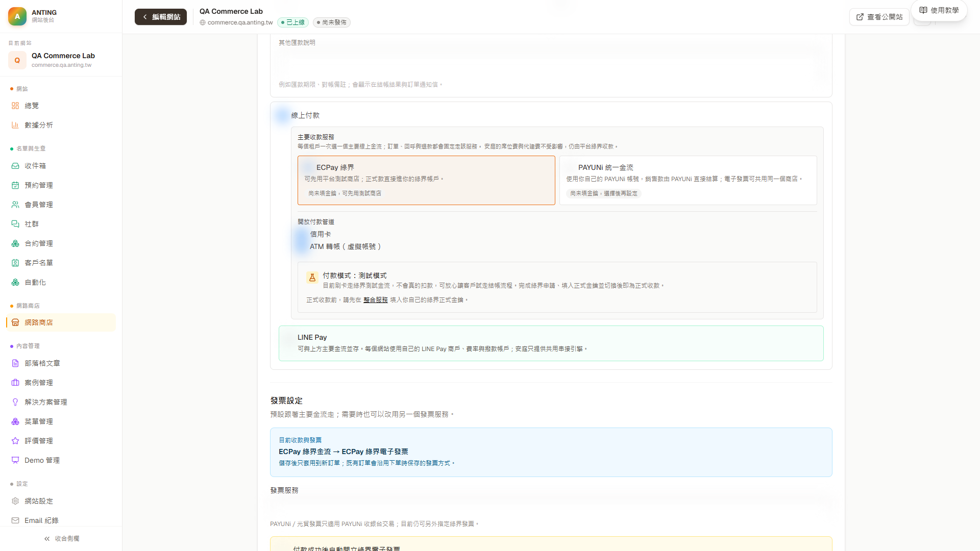Open the 預約管理 calendar icon
This screenshot has height=551, width=980.
tap(15, 185)
